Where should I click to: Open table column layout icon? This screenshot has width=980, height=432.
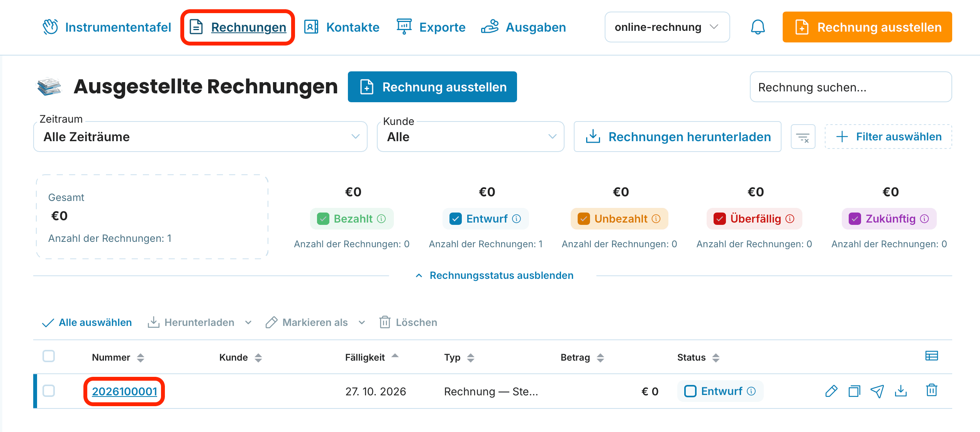(931, 356)
